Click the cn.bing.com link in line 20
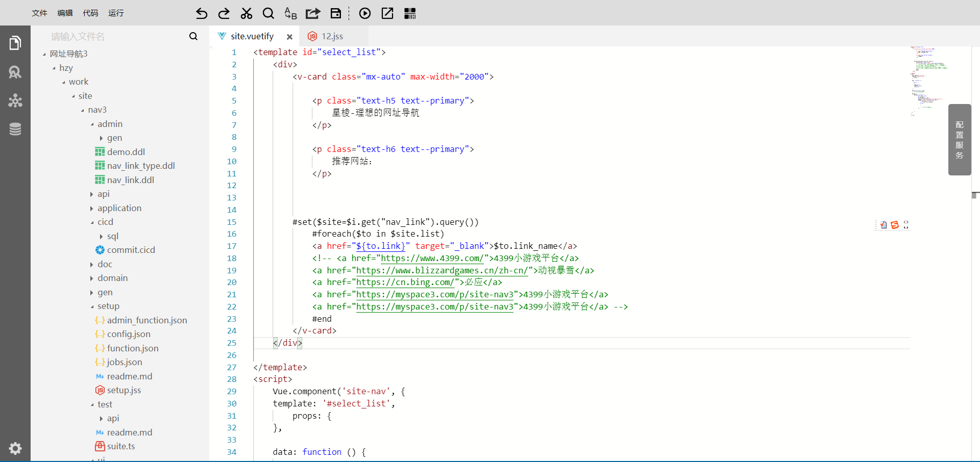The image size is (980, 462). 405,282
